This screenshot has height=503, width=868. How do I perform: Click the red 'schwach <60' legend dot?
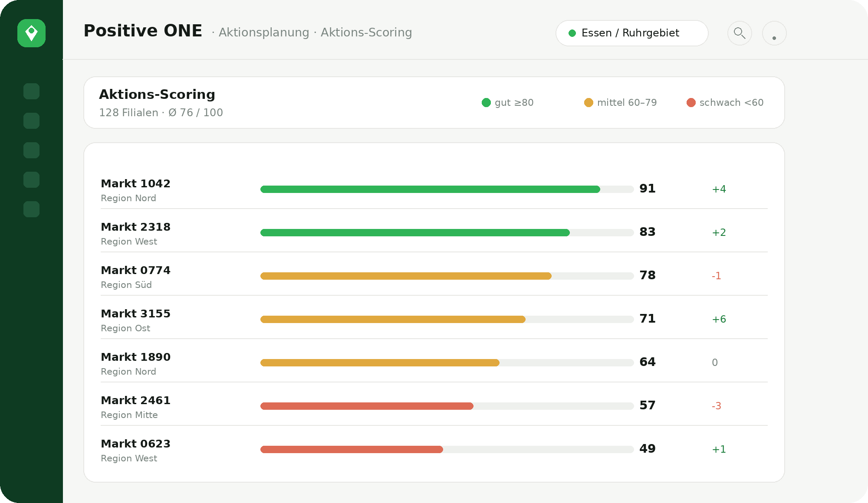coord(691,102)
